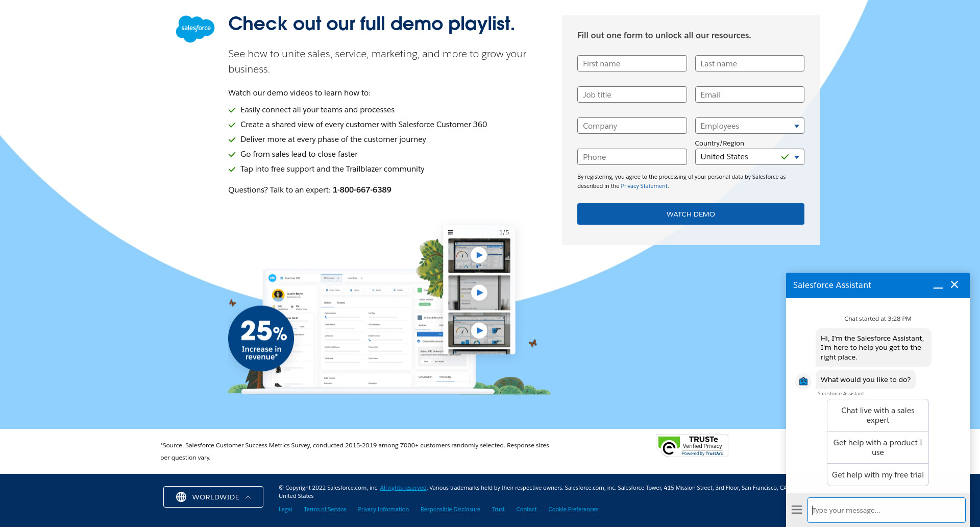Click the Chat started at 3:28 PM text

point(877,319)
